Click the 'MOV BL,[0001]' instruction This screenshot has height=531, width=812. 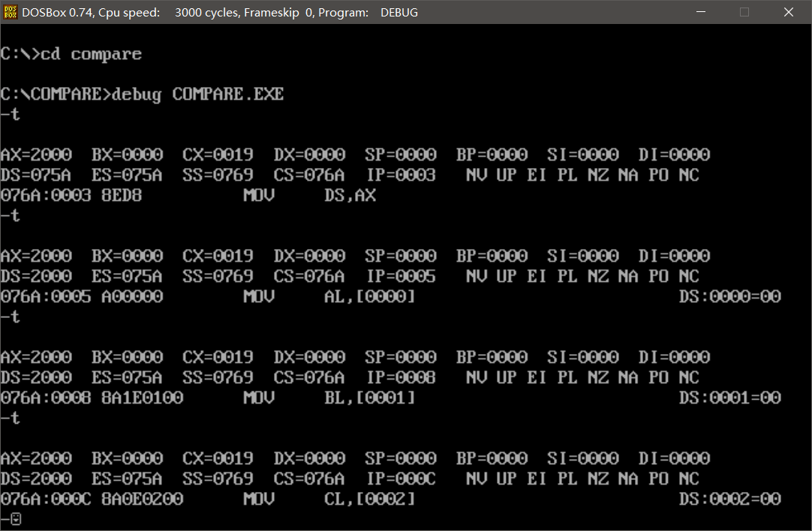pos(329,398)
